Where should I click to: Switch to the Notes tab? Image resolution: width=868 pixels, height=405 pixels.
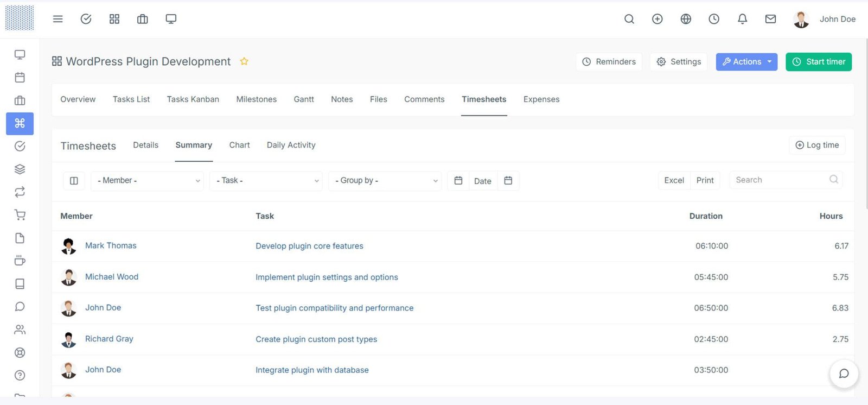tap(342, 99)
